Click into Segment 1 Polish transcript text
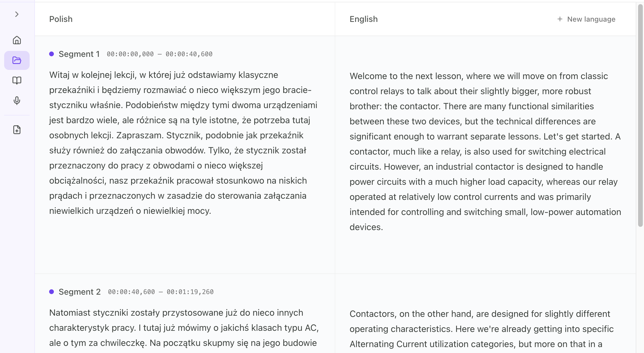Image resolution: width=644 pixels, height=353 pixels. click(183, 143)
